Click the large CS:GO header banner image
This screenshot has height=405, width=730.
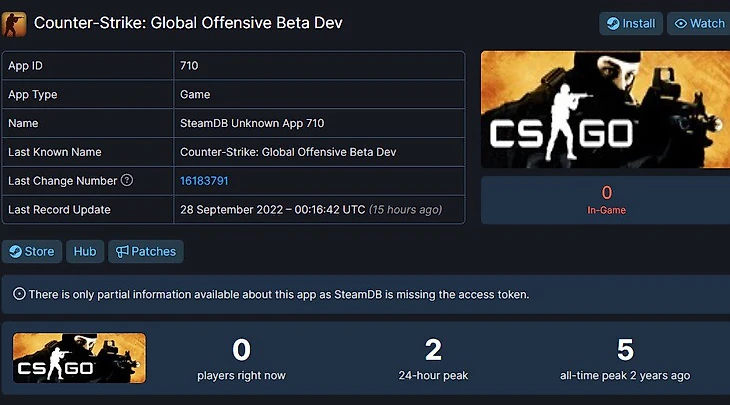click(605, 110)
